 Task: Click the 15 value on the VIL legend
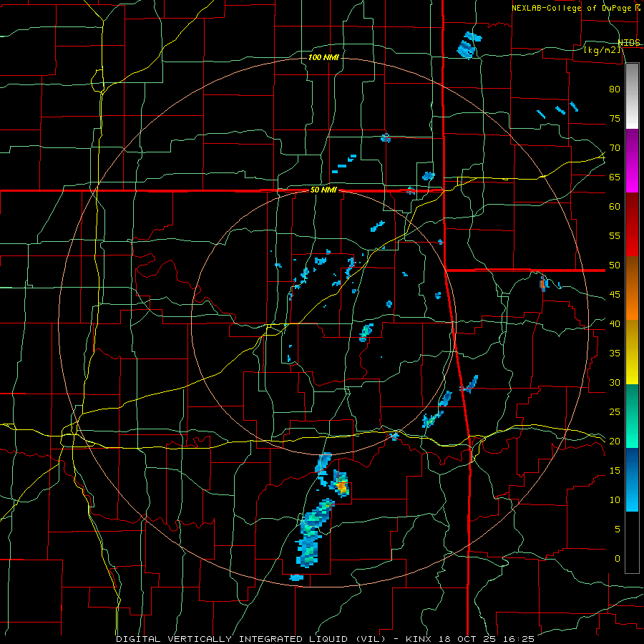tap(615, 471)
